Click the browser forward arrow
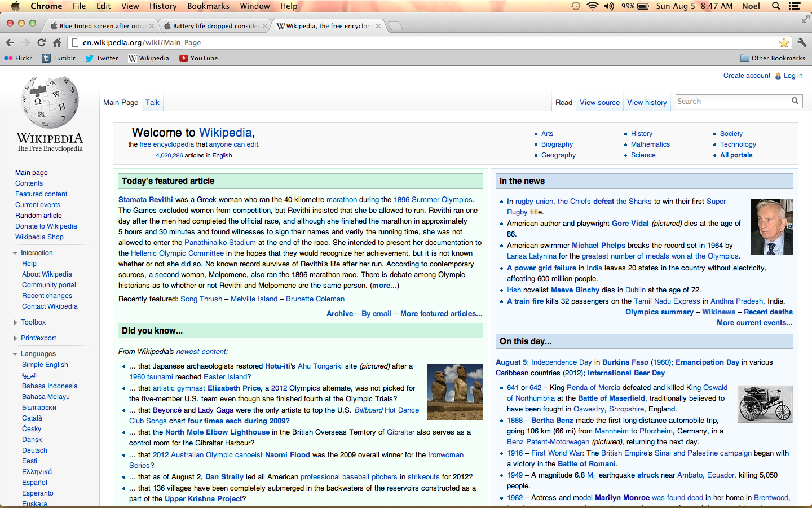Viewport: 812px width, 508px height. tap(25, 42)
